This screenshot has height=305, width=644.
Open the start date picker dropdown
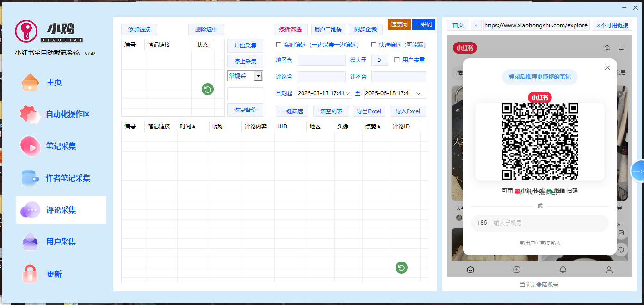(x=348, y=93)
